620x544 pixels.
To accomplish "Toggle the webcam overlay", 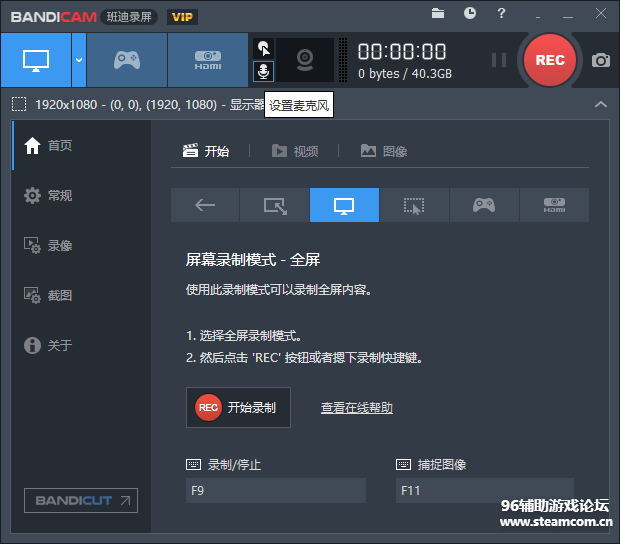I will pyautogui.click(x=304, y=60).
